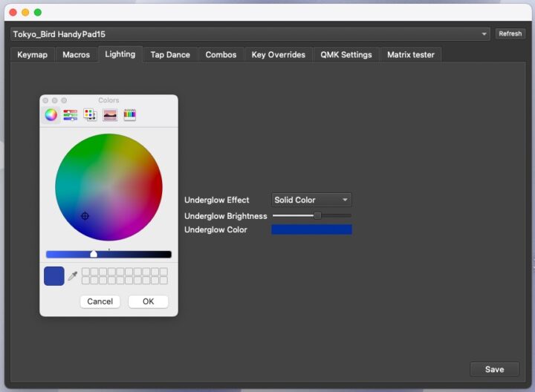The image size is (535, 392).
Task: Click the Underglow Brightness slider handle
Action: pyautogui.click(x=317, y=215)
